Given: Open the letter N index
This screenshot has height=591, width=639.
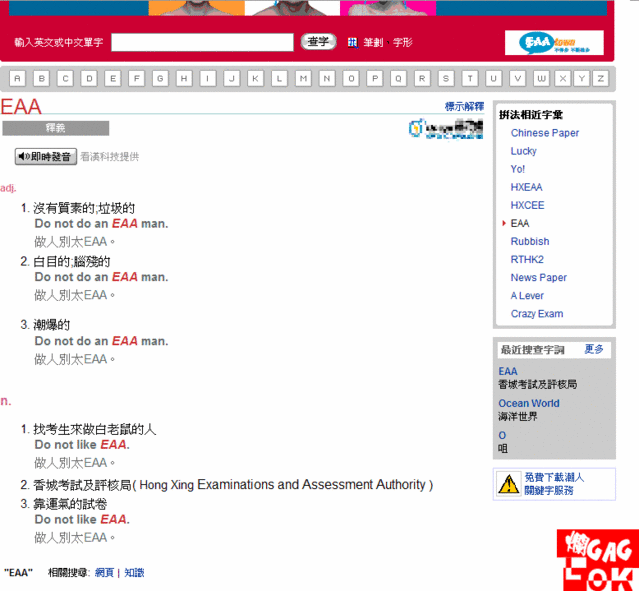Looking at the screenshot, I should [x=327, y=78].
